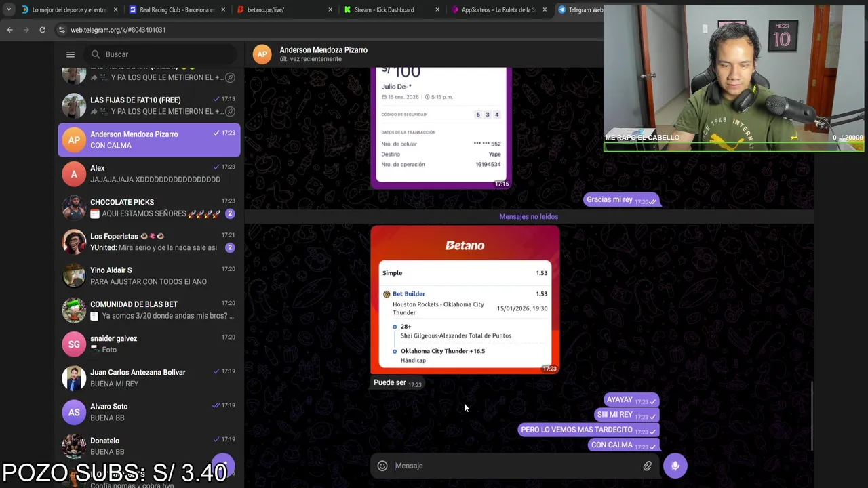This screenshot has width=868, height=488.
Task: Click the CHOCOLATE PICKS avatar
Action: tap(74, 208)
